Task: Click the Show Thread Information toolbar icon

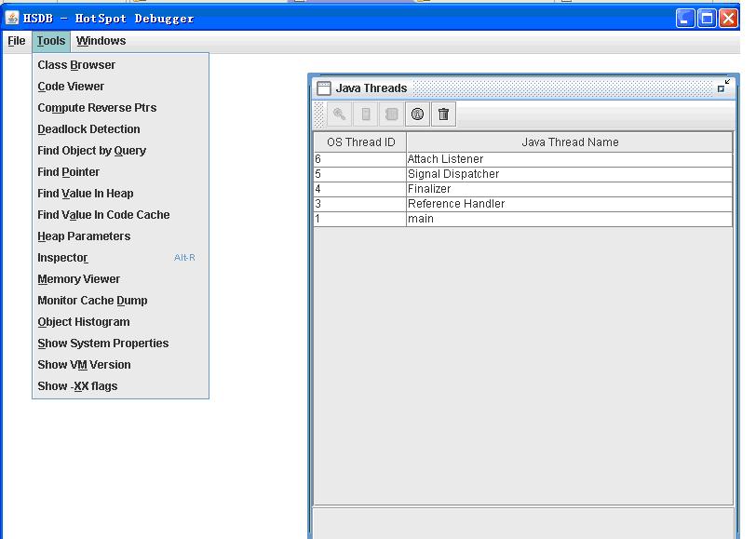Action: (391, 115)
